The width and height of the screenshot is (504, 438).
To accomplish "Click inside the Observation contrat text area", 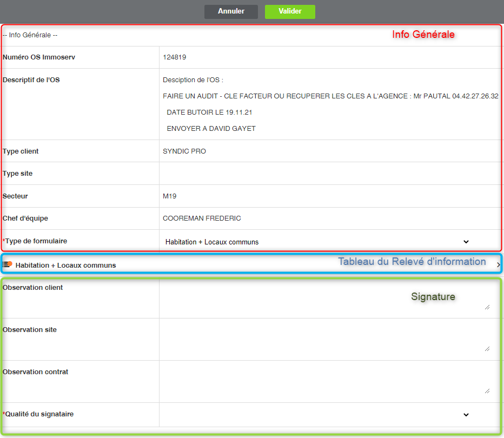I will (324, 381).
